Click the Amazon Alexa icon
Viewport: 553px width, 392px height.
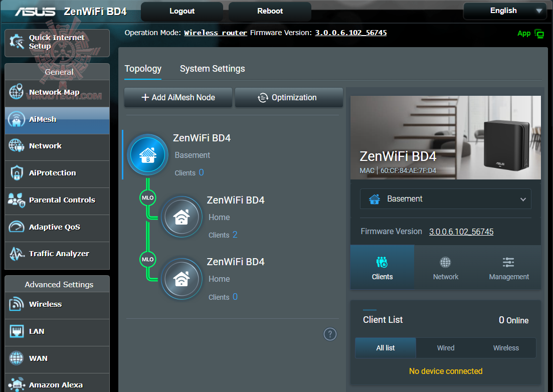coord(16,384)
